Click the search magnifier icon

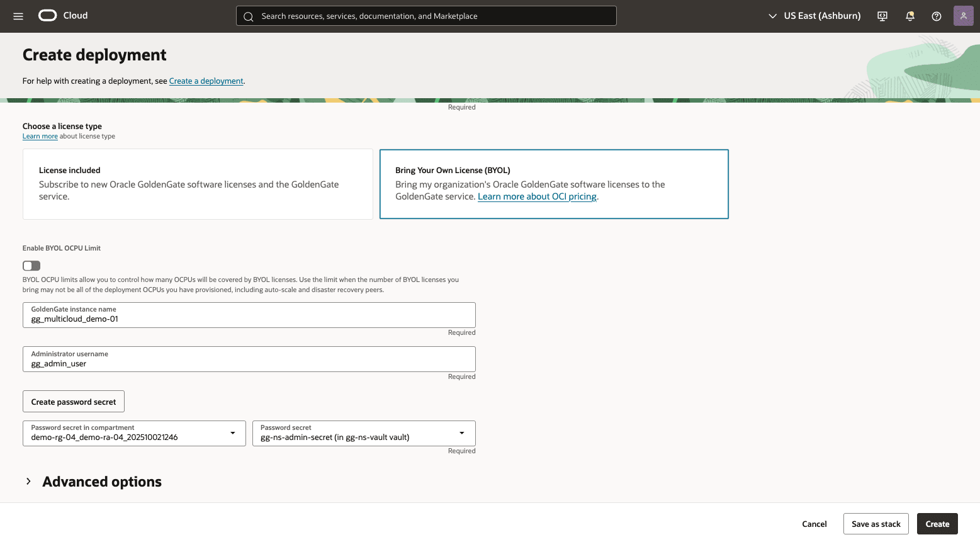pos(248,16)
